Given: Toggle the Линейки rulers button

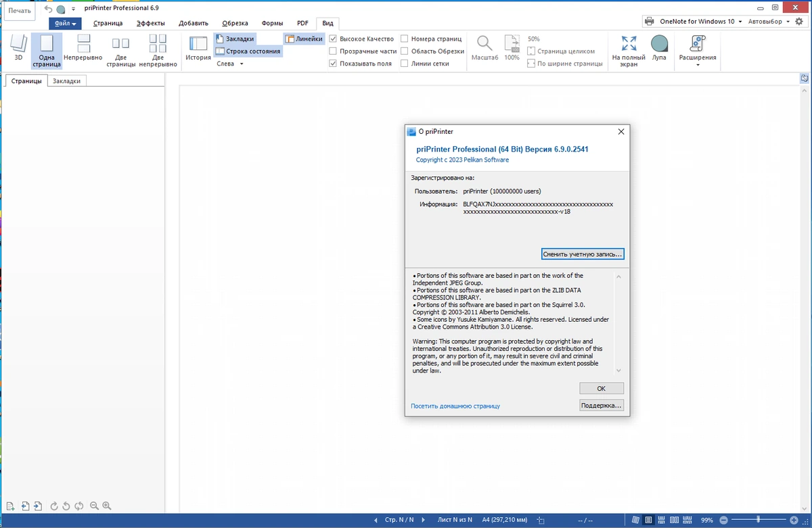Looking at the screenshot, I should (x=304, y=39).
